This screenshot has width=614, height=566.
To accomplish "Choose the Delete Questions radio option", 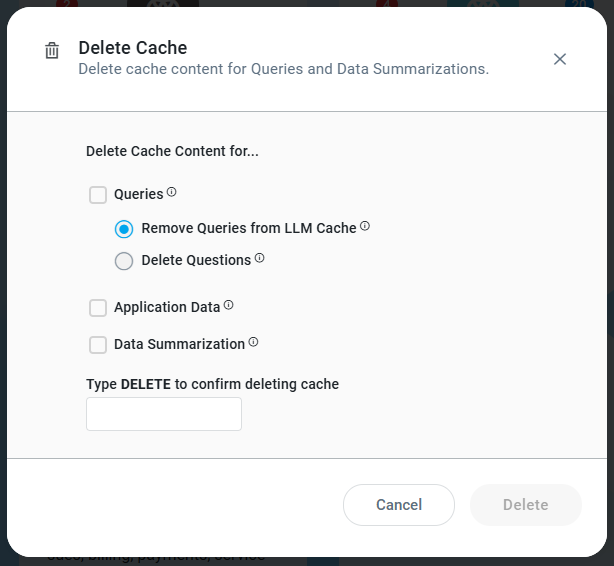I will [x=124, y=261].
